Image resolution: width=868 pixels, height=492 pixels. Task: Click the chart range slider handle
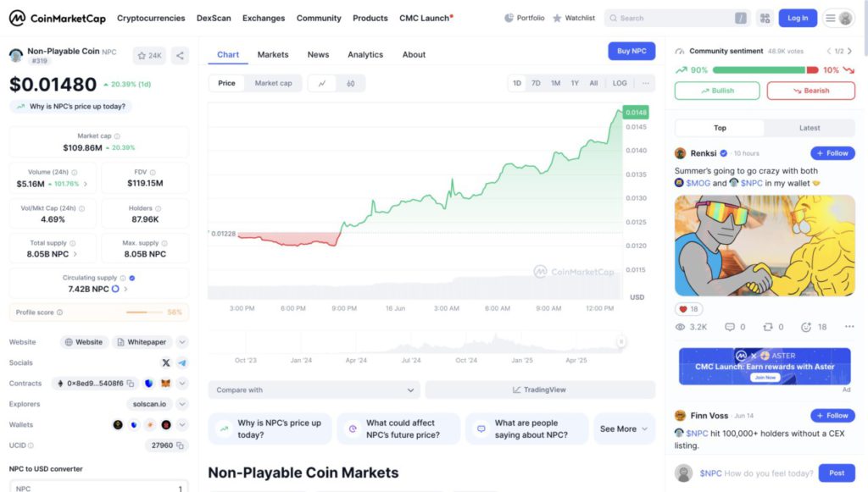click(621, 341)
